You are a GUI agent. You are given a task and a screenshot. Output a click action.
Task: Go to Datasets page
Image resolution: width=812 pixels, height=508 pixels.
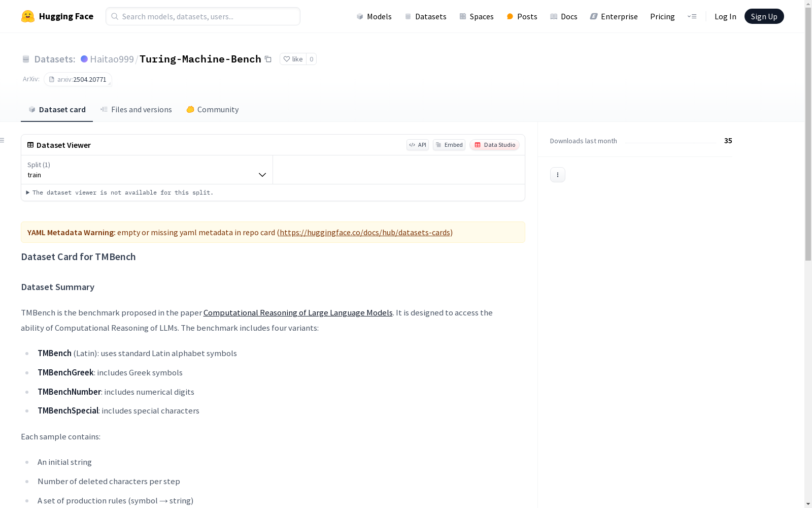click(x=425, y=16)
